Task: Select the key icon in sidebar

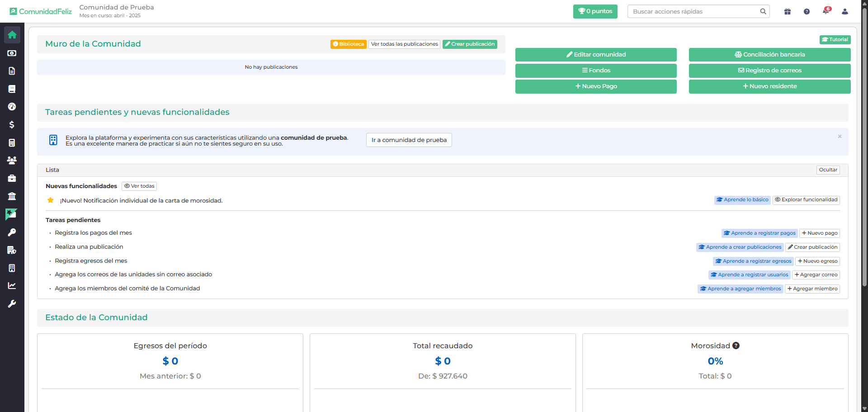Action: [12, 232]
